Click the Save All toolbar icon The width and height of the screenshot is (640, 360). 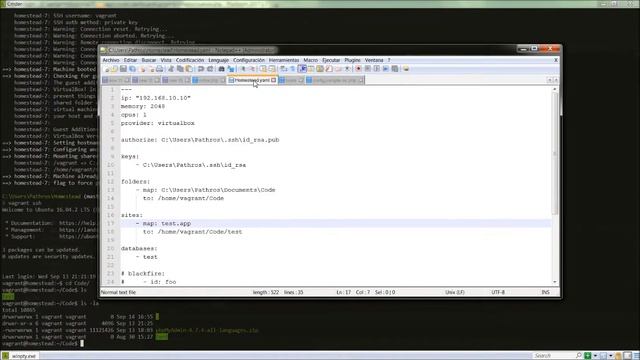click(132, 69)
